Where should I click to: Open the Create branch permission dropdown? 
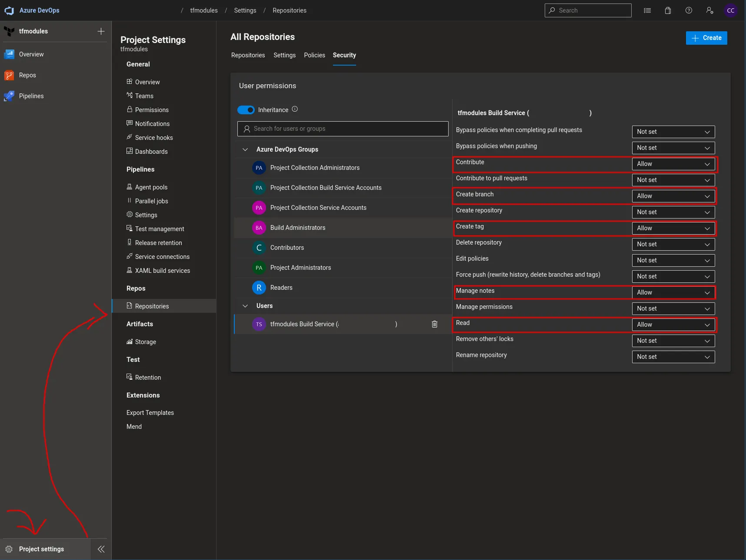pyautogui.click(x=673, y=196)
